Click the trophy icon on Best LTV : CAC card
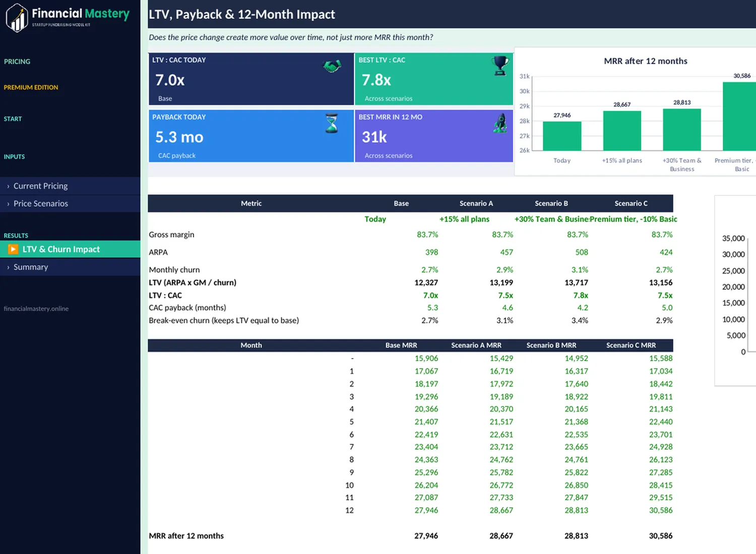The image size is (756, 554). click(x=500, y=65)
